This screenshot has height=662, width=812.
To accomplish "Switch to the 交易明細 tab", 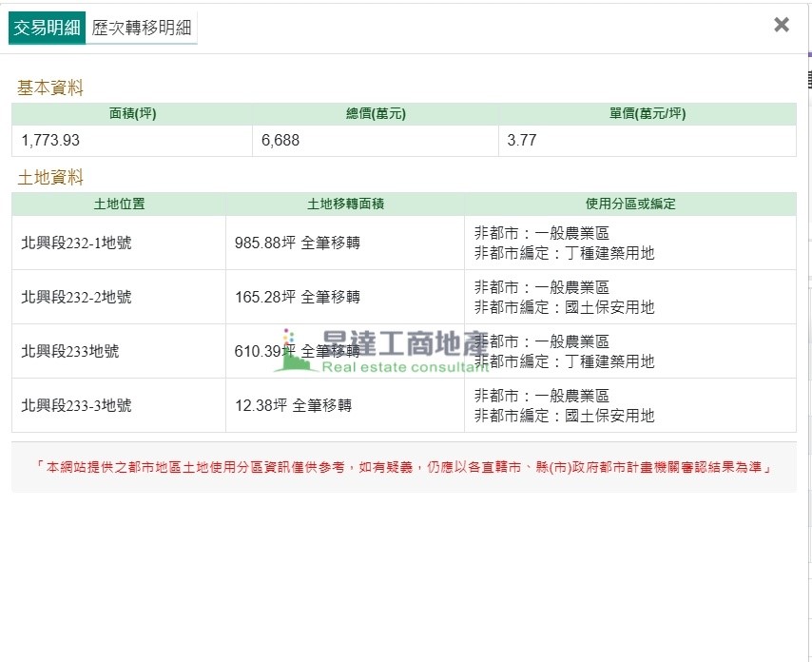I will click(x=47, y=28).
